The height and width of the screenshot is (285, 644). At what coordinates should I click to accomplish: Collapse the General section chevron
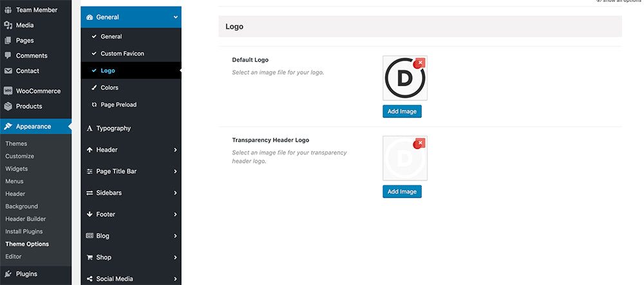click(175, 17)
